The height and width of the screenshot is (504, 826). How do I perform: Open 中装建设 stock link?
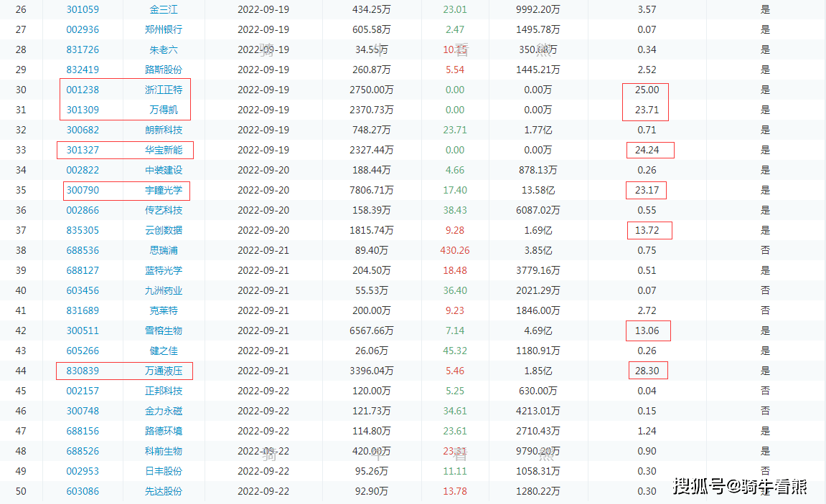(x=164, y=170)
